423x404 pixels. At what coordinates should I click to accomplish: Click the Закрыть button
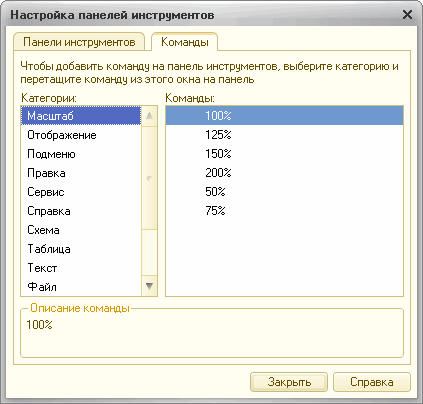coord(289,382)
